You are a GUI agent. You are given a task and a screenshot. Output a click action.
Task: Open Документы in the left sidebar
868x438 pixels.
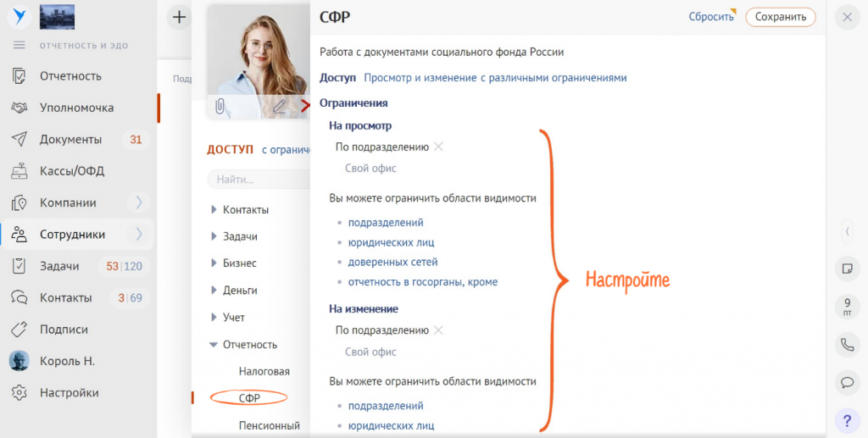click(70, 139)
